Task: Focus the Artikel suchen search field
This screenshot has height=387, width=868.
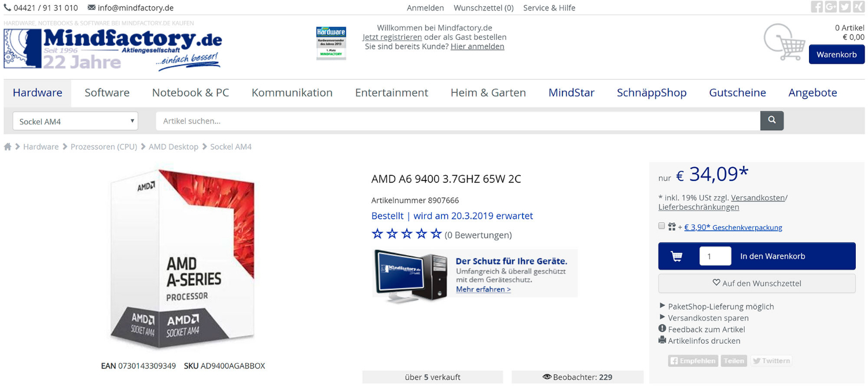Action: point(458,121)
